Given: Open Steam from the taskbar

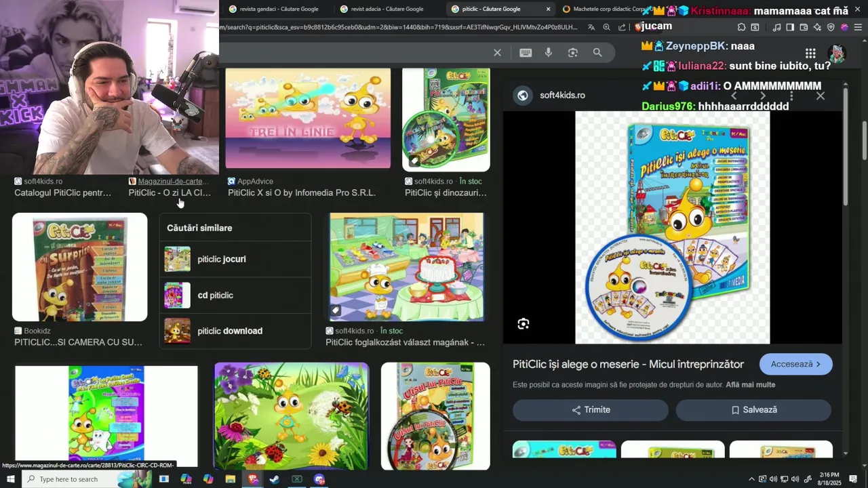Looking at the screenshot, I should click(x=275, y=479).
